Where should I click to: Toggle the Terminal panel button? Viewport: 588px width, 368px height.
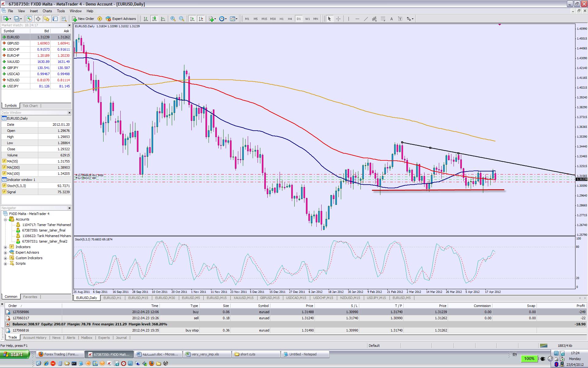point(55,19)
